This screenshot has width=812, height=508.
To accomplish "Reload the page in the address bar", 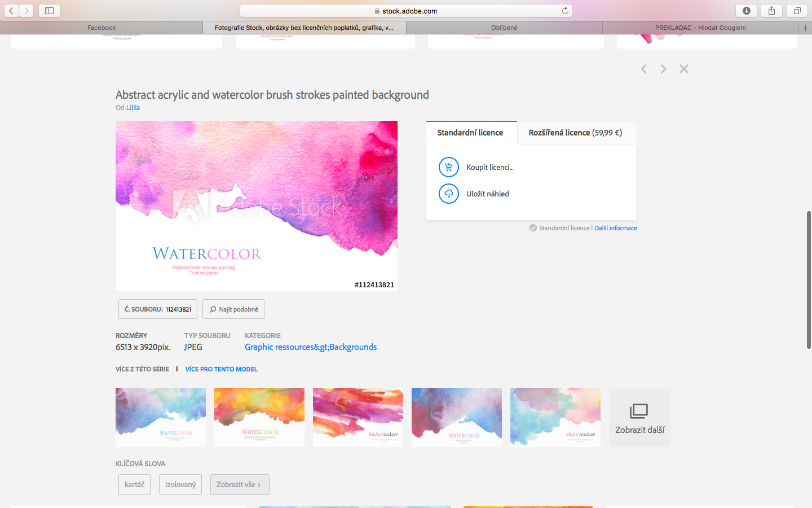I will [565, 11].
